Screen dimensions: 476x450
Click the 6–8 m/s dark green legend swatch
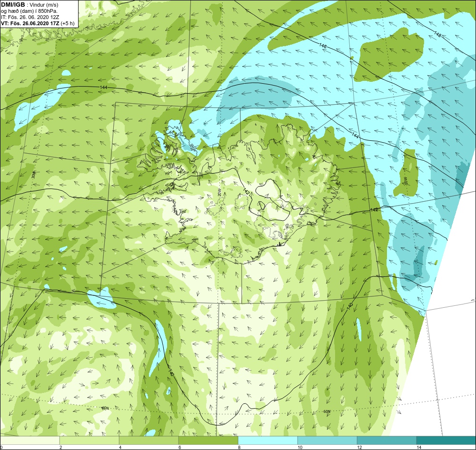coord(208,440)
